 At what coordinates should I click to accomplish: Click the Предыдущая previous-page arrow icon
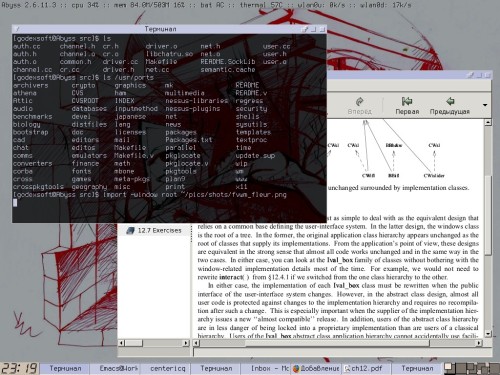(x=450, y=101)
